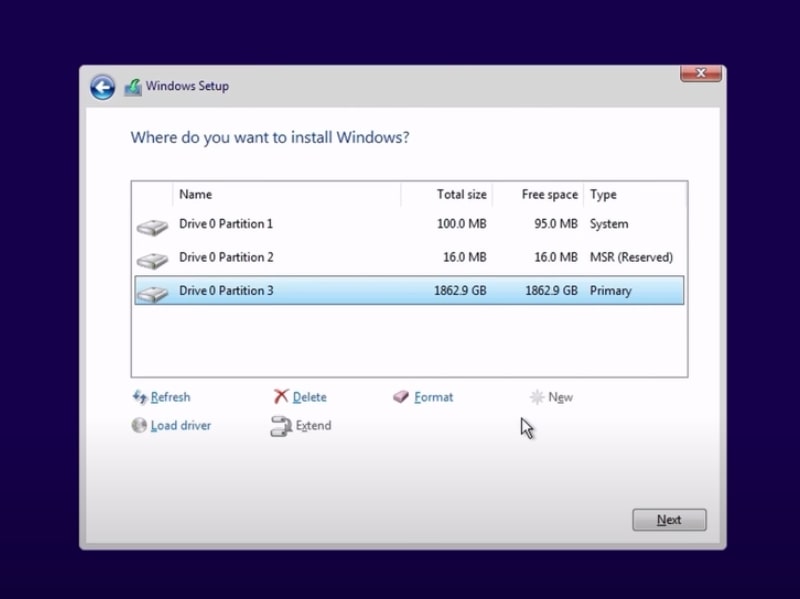Click the New partition star icon
This screenshot has height=599, width=800.
537,397
